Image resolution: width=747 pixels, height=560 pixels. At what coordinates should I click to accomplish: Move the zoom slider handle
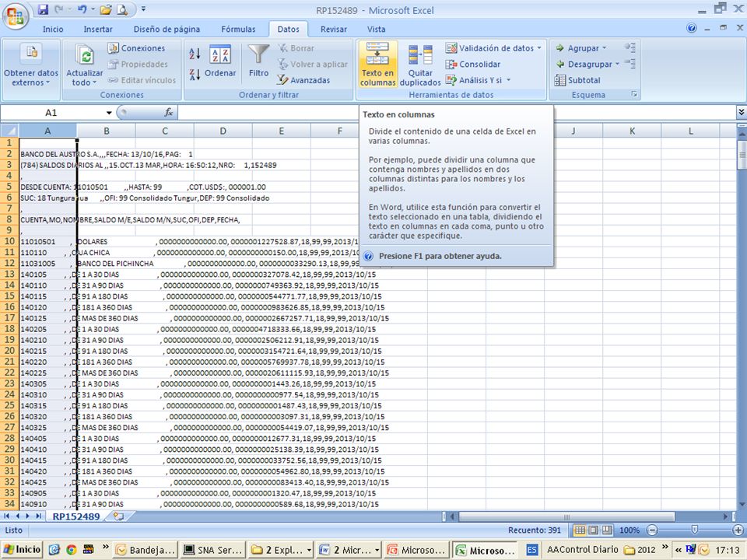pos(695,530)
